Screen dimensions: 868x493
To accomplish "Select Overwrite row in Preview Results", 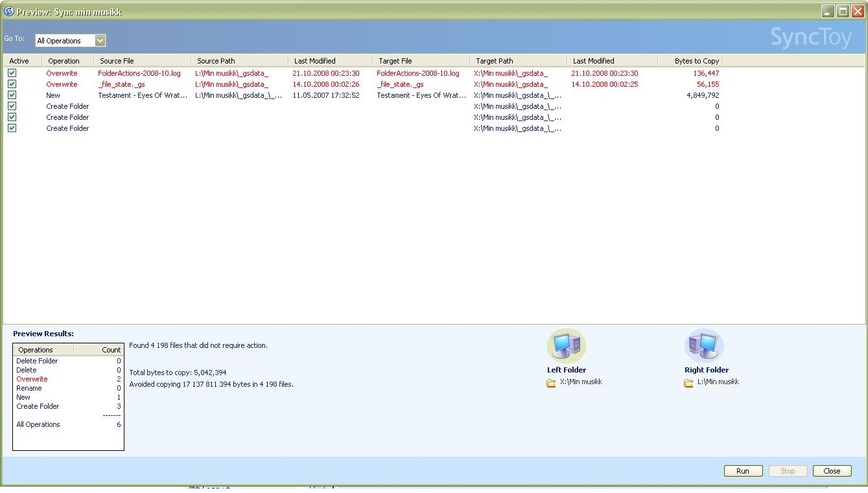I will pyautogui.click(x=68, y=379).
